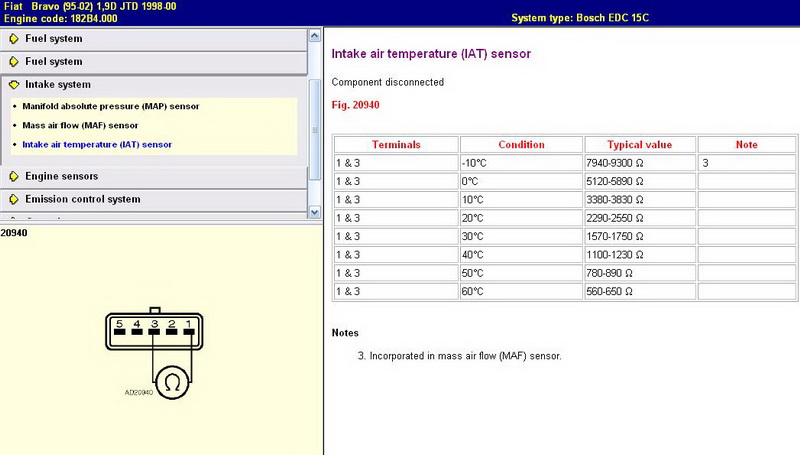
Task: Open Intake air temperature (IAT) sensor entry
Action: click(x=96, y=144)
